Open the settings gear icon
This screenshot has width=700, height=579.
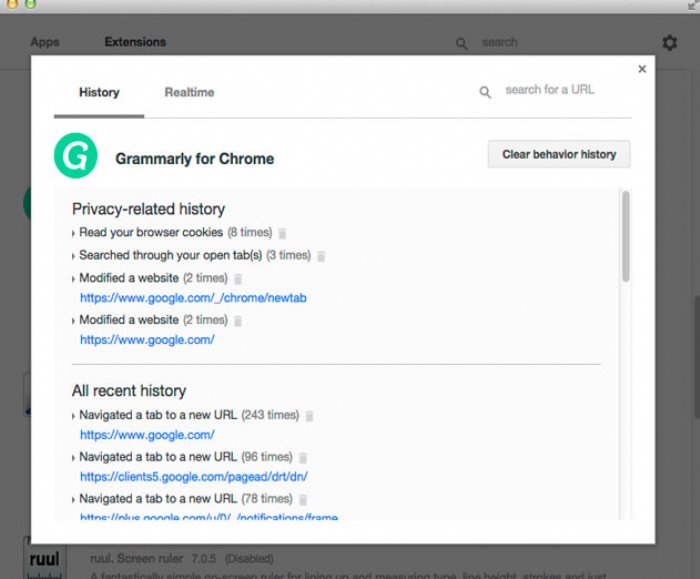(x=669, y=43)
